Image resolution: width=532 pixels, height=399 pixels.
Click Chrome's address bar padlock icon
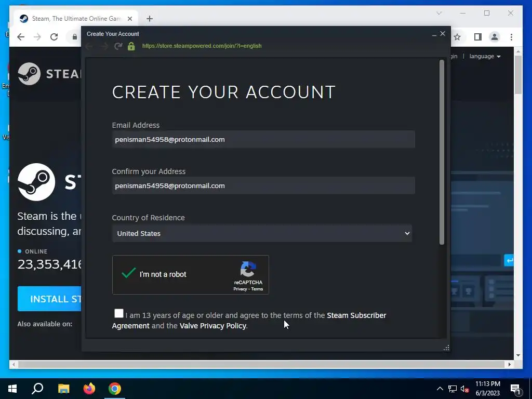coord(75,37)
